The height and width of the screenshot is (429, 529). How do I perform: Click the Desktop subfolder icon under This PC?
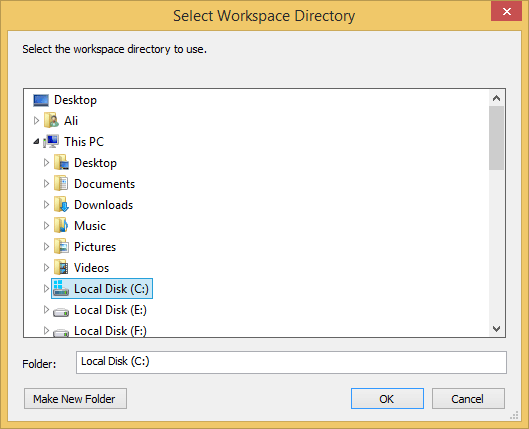point(61,163)
